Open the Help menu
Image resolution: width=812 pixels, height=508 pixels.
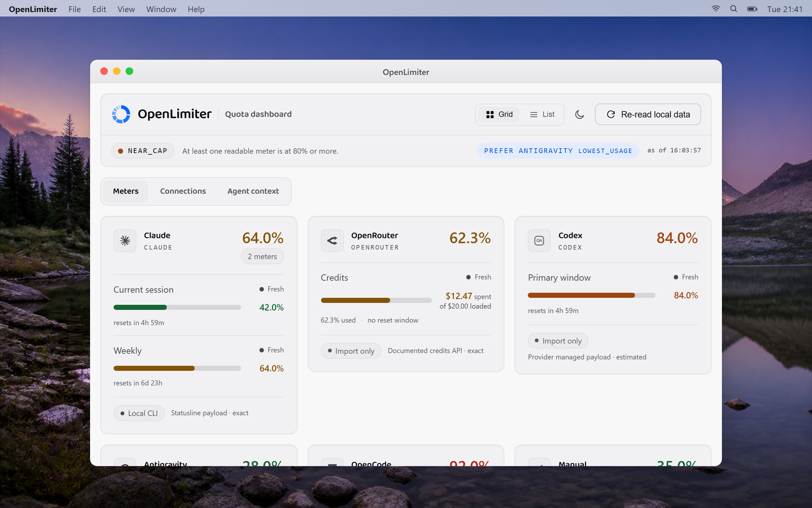click(196, 9)
